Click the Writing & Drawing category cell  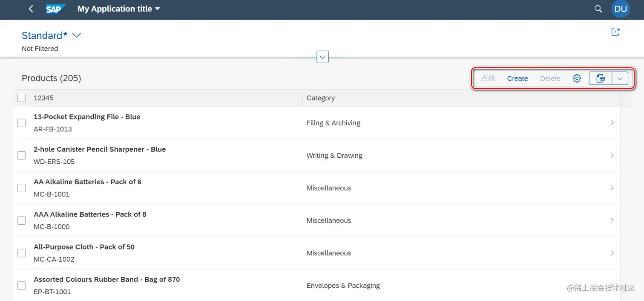334,156
